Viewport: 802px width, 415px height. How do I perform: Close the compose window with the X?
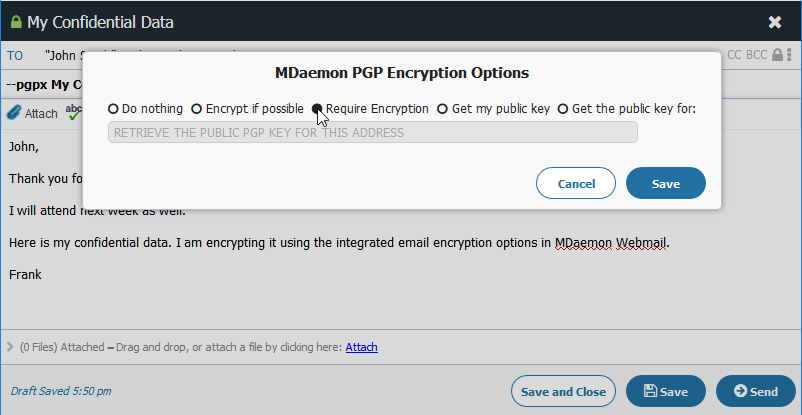[775, 22]
